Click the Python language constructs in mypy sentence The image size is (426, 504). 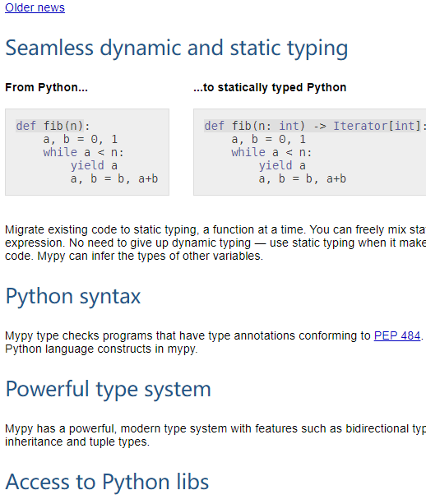(x=101, y=349)
